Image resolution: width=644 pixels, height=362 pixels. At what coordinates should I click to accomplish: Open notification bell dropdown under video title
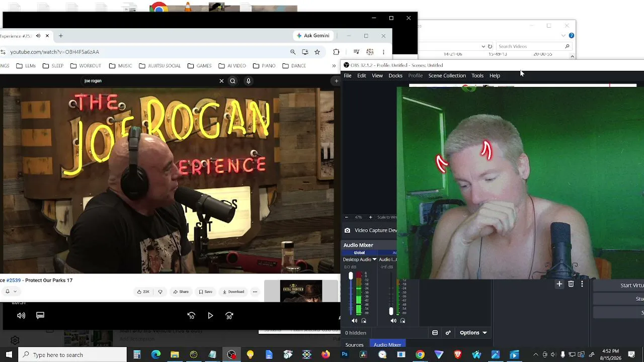(x=11, y=292)
